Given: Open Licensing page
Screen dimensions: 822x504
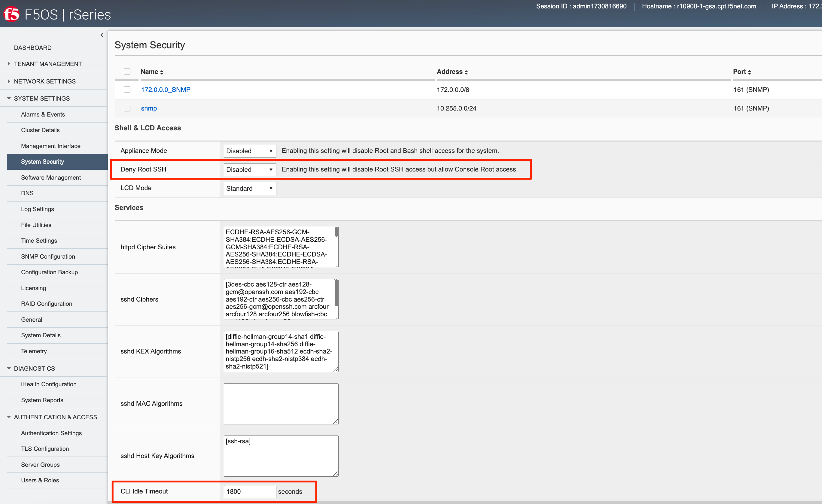Looking at the screenshot, I should (x=34, y=288).
